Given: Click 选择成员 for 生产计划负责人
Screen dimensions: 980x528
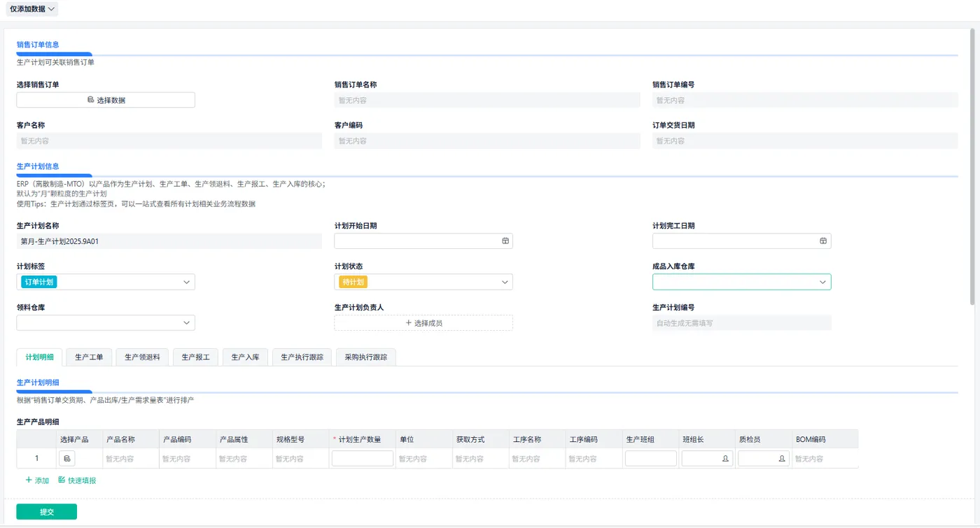Looking at the screenshot, I should point(423,323).
